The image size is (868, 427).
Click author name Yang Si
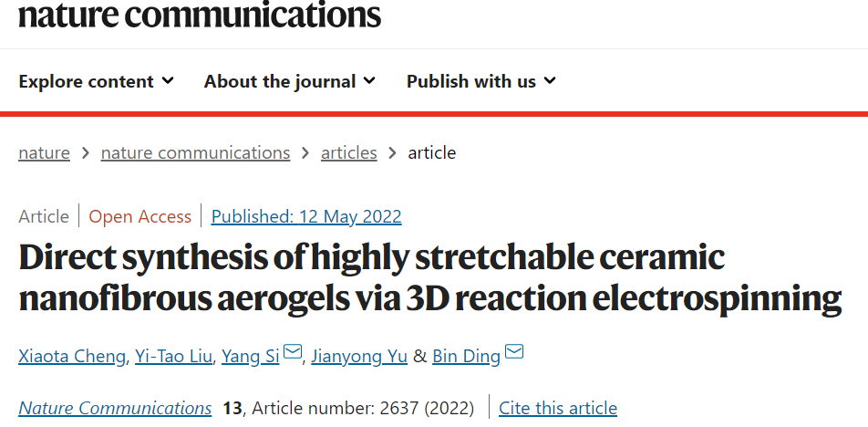[x=251, y=356]
